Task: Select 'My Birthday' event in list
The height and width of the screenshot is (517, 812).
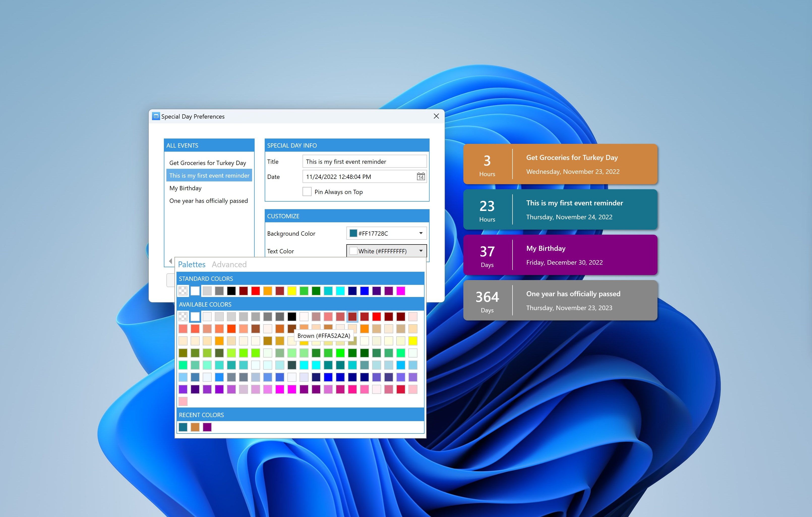Action: (185, 188)
